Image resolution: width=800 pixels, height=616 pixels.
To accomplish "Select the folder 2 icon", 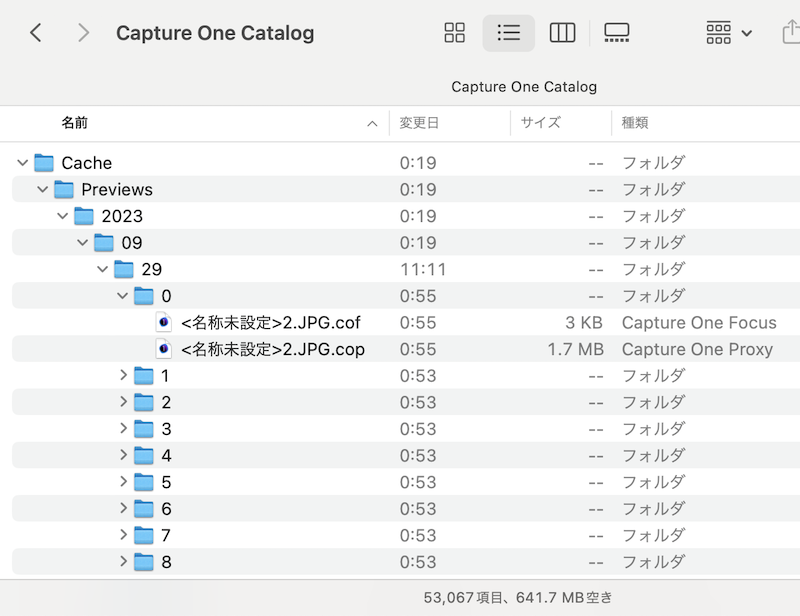I will [x=143, y=402].
